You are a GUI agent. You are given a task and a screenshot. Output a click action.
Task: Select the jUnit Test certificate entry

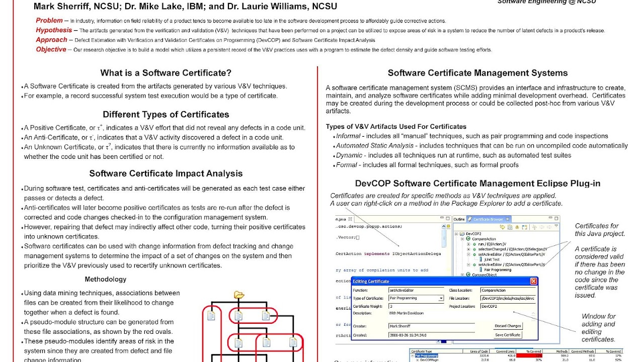492,259
